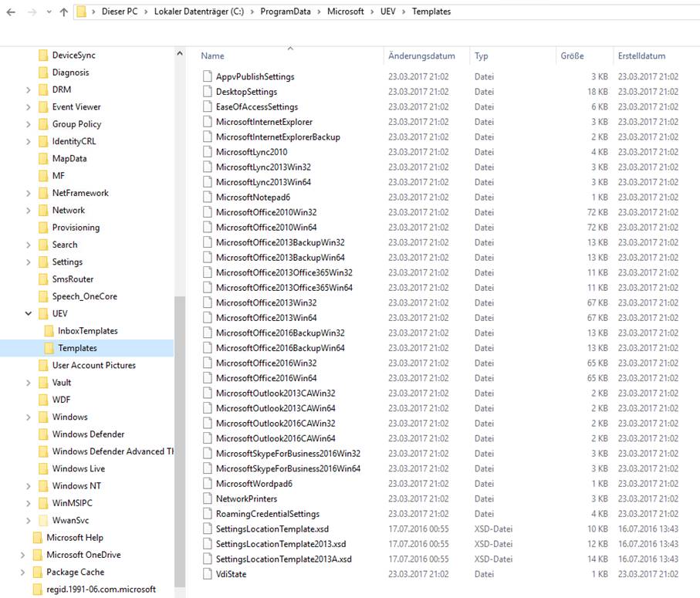The height and width of the screenshot is (598, 700).
Task: Click the WDF folder icon in tree
Action: click(43, 400)
